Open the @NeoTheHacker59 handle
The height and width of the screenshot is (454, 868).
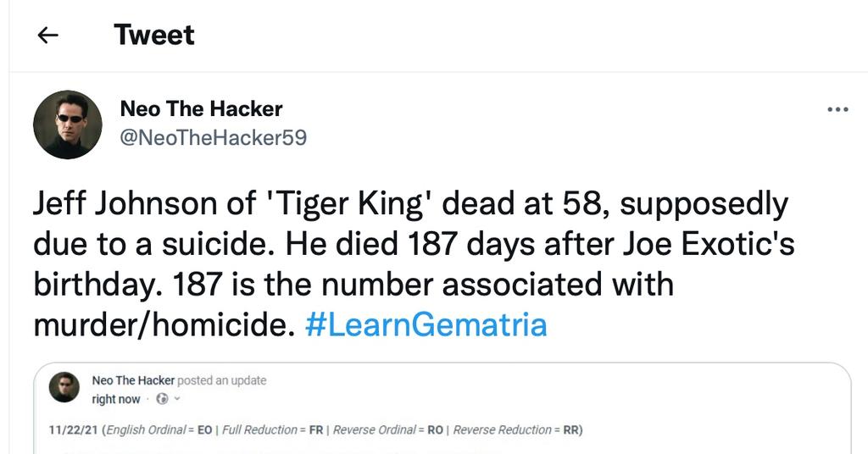click(x=213, y=137)
